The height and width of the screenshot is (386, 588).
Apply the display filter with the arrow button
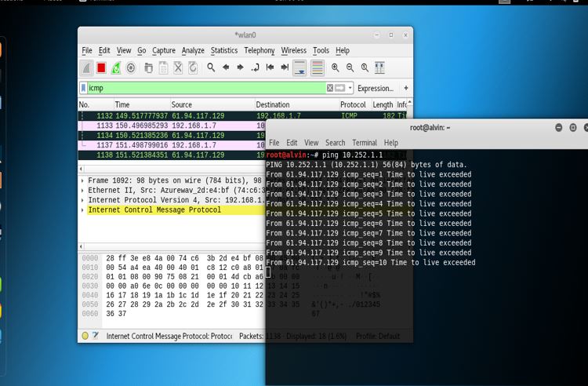coord(339,88)
